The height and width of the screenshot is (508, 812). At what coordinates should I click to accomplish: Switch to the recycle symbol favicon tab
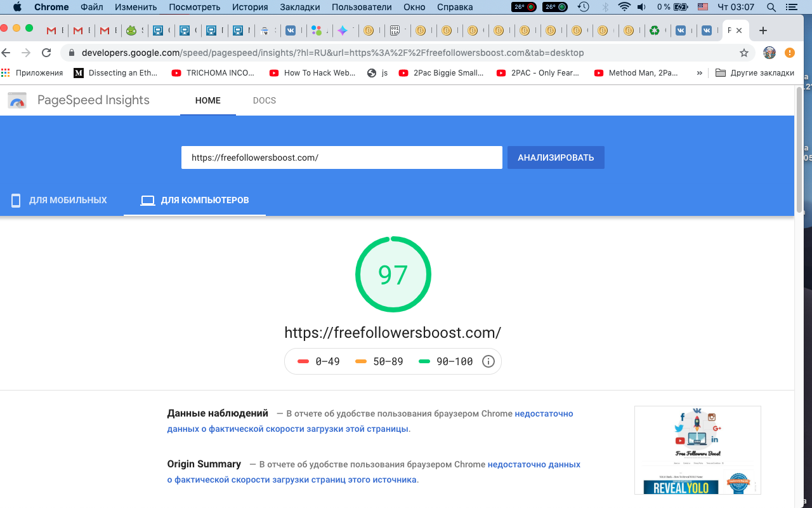[x=654, y=30]
